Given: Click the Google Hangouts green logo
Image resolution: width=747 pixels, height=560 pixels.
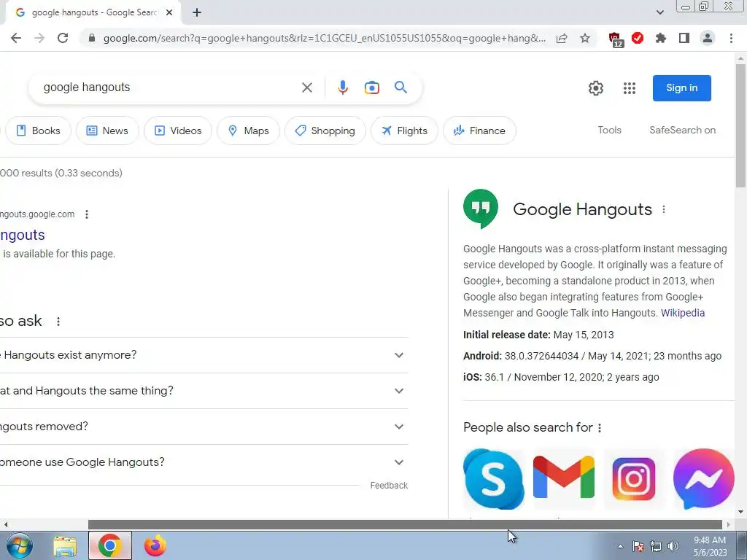Looking at the screenshot, I should click(x=481, y=209).
